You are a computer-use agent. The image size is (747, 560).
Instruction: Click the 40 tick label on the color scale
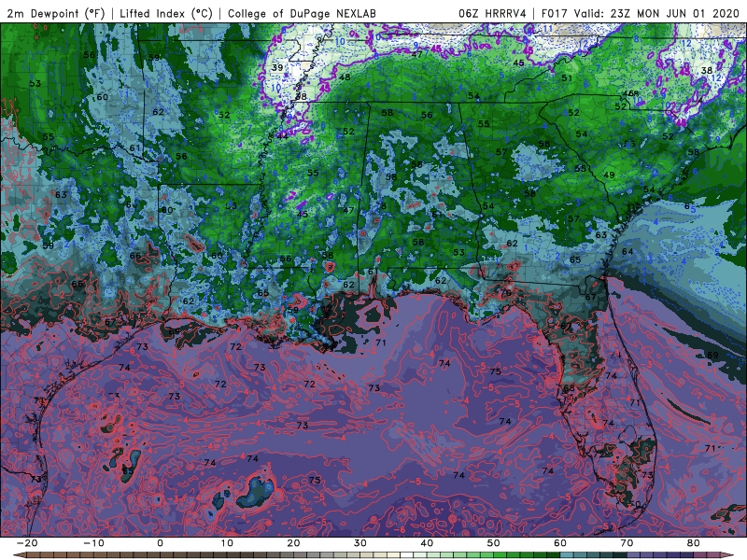tap(427, 543)
